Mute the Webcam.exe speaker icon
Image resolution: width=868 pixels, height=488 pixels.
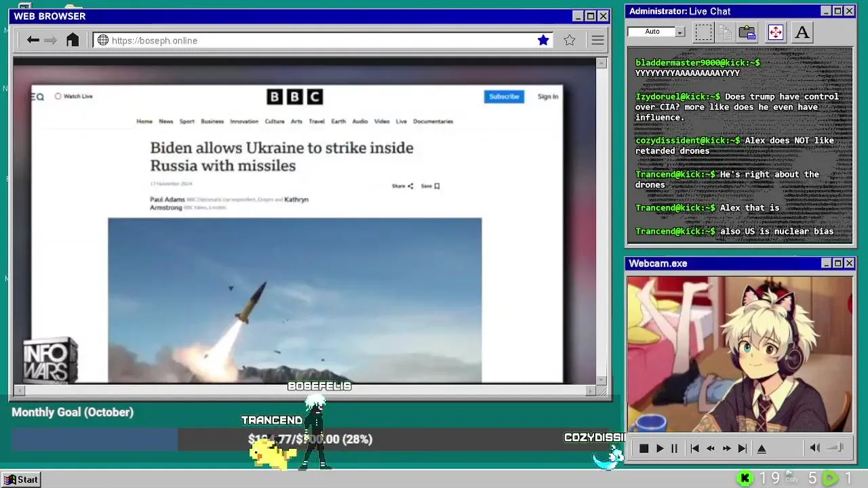815,448
